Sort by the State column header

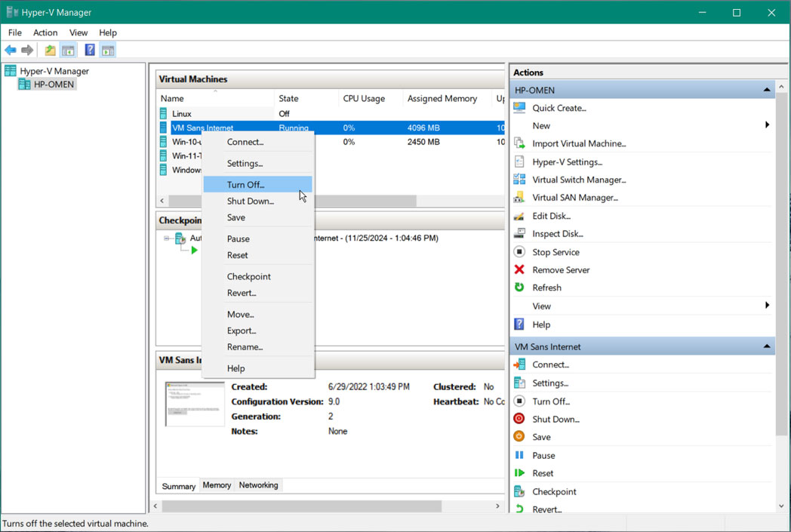(x=306, y=98)
